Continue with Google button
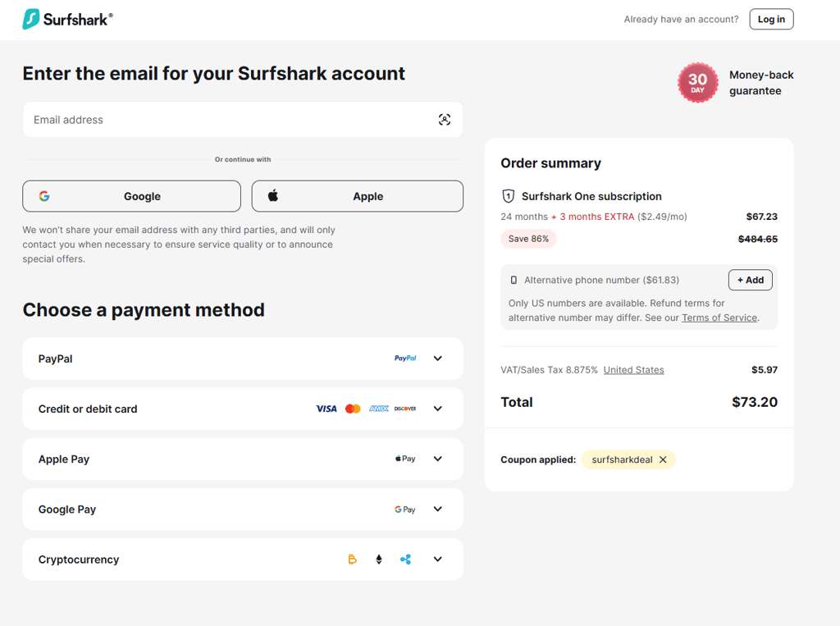This screenshot has width=840, height=626. click(x=132, y=196)
